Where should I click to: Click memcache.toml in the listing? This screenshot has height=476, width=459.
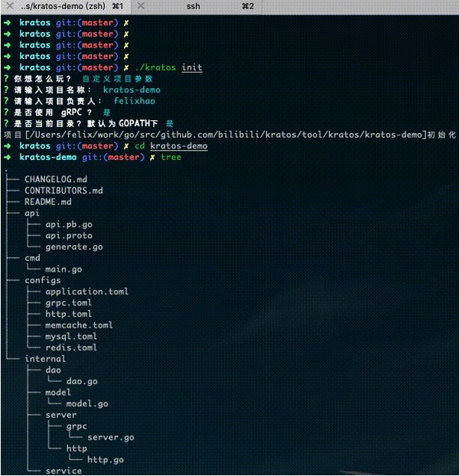click(x=79, y=325)
